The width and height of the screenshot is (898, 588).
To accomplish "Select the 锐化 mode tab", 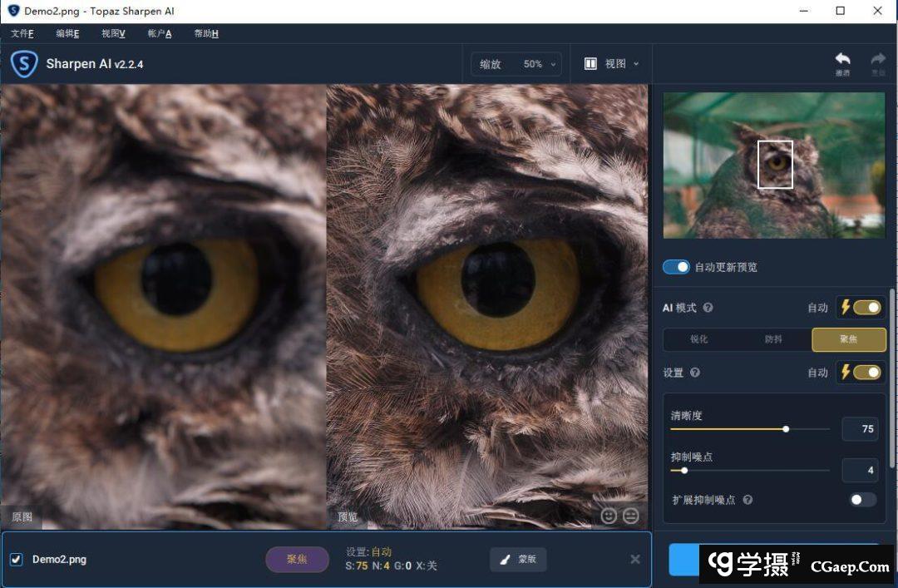I will click(x=699, y=339).
